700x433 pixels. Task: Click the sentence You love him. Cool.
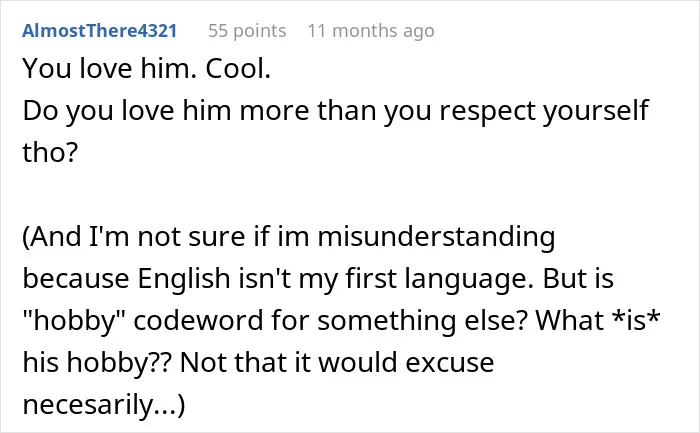147,69
